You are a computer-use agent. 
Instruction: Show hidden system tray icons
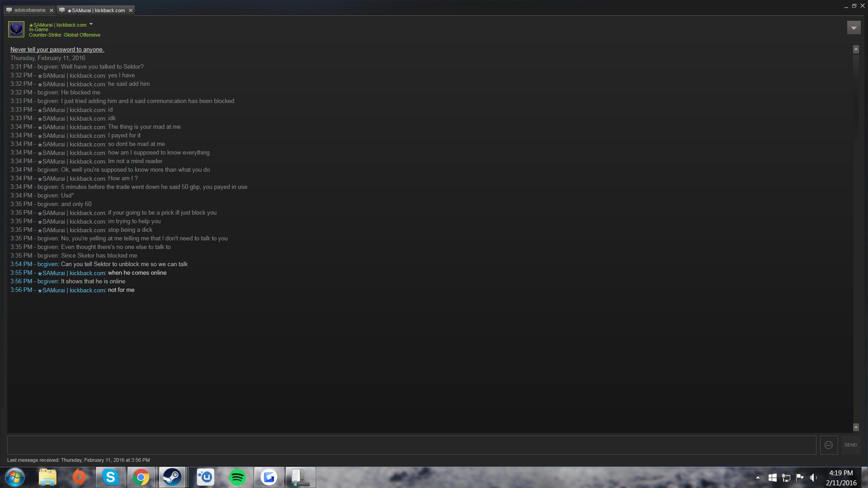coord(758,478)
